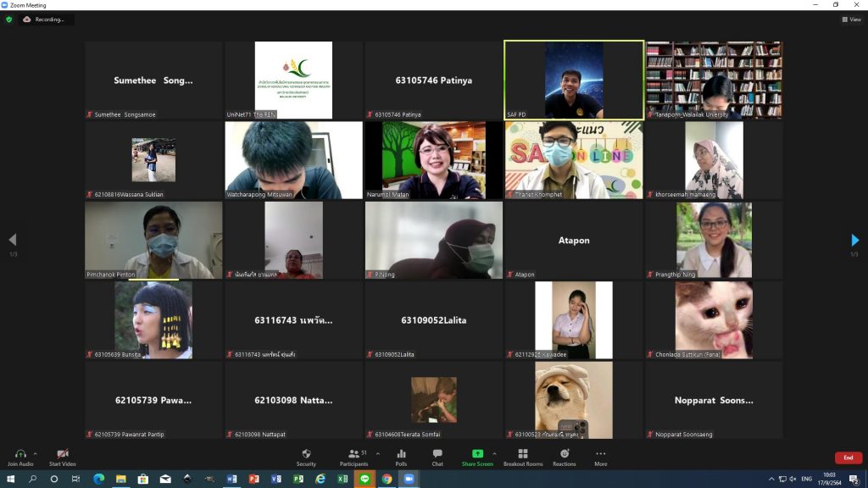Click the Recording indicator
Screen dimensions: 868x488
click(x=46, y=19)
